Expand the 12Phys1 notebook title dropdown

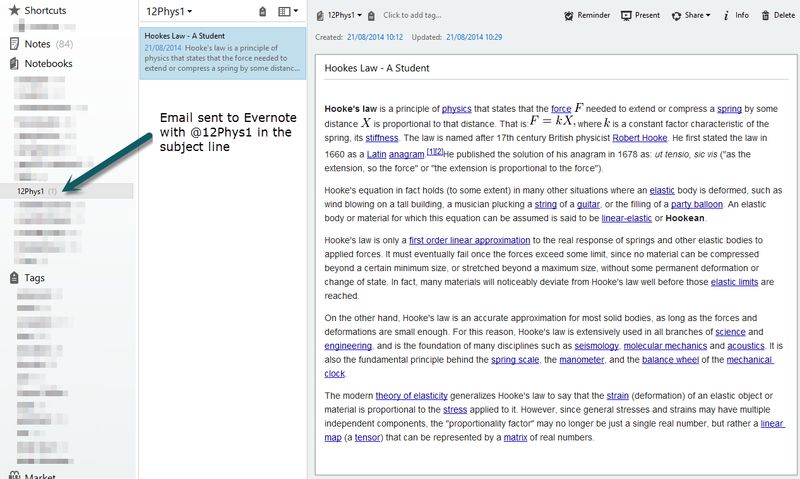pyautogui.click(x=170, y=12)
